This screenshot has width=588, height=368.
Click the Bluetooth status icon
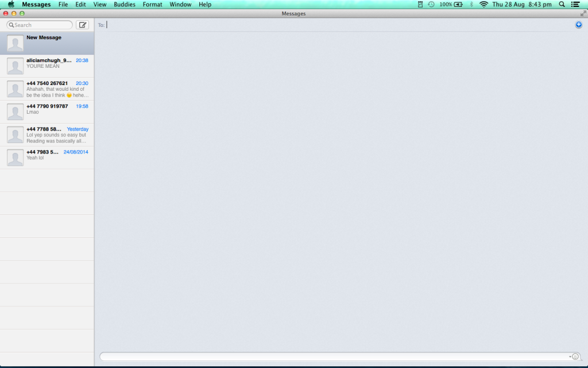[471, 4]
